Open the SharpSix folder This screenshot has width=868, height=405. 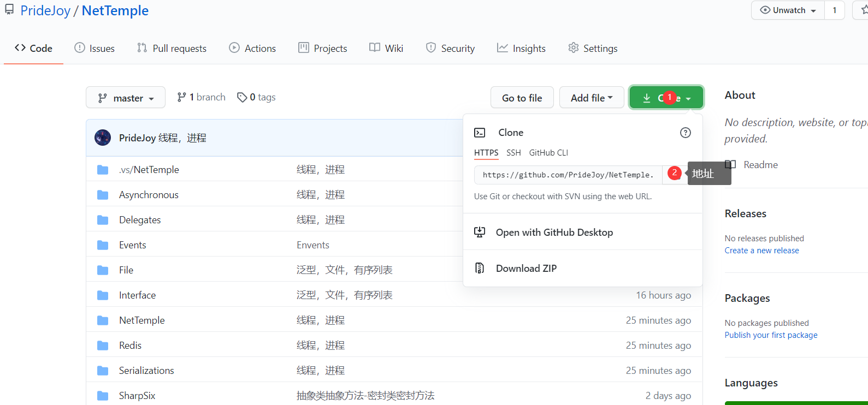pos(137,396)
